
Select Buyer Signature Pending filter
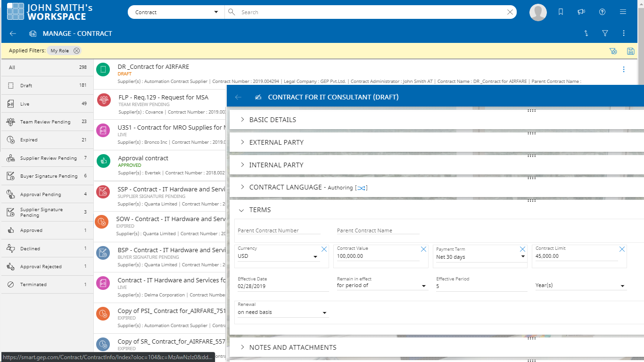click(47, 176)
